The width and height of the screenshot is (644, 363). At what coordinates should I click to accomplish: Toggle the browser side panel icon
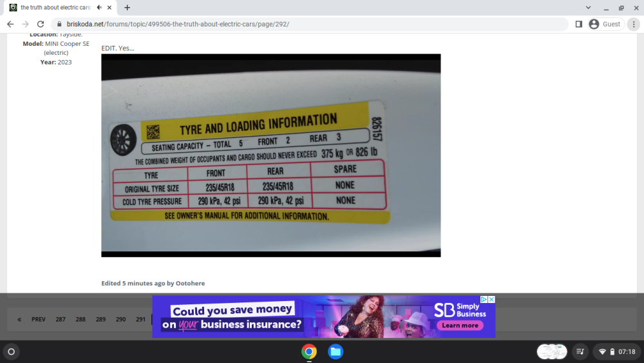579,25
